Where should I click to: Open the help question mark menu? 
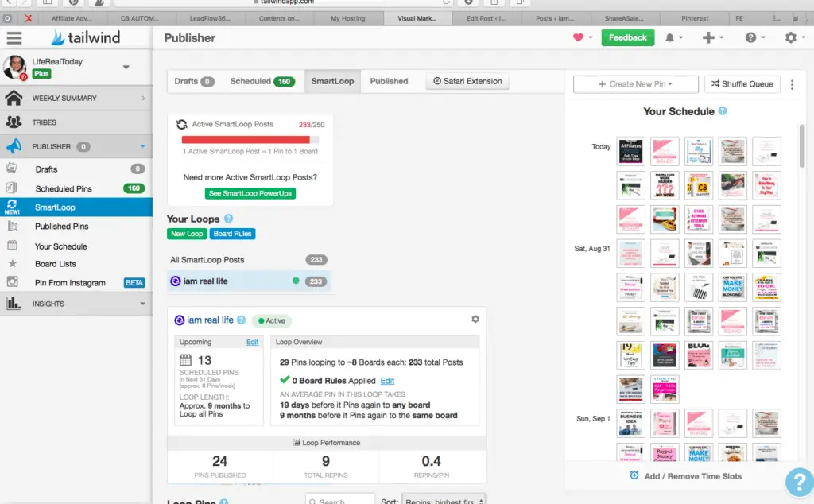[x=750, y=37]
